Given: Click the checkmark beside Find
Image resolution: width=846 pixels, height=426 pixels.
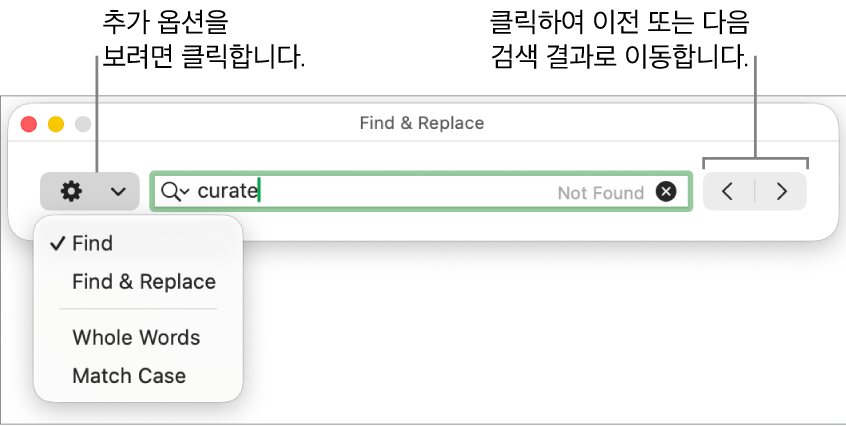Looking at the screenshot, I should (x=58, y=243).
